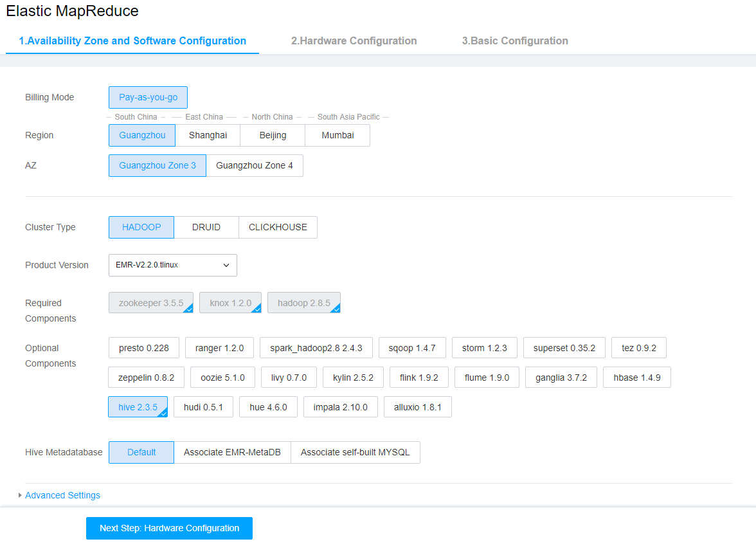The width and height of the screenshot is (756, 546).
Task: Choose Shanghai as the region
Action: pos(208,136)
